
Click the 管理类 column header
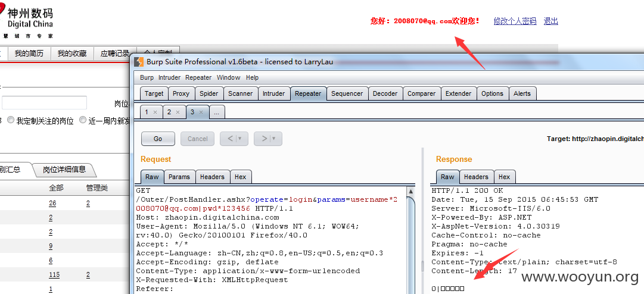(97, 188)
